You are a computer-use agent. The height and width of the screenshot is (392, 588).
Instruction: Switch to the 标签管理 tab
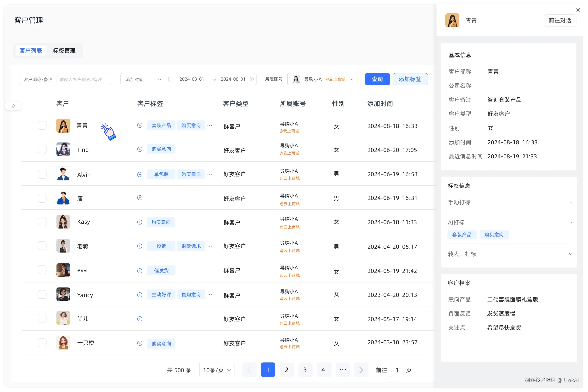64,50
